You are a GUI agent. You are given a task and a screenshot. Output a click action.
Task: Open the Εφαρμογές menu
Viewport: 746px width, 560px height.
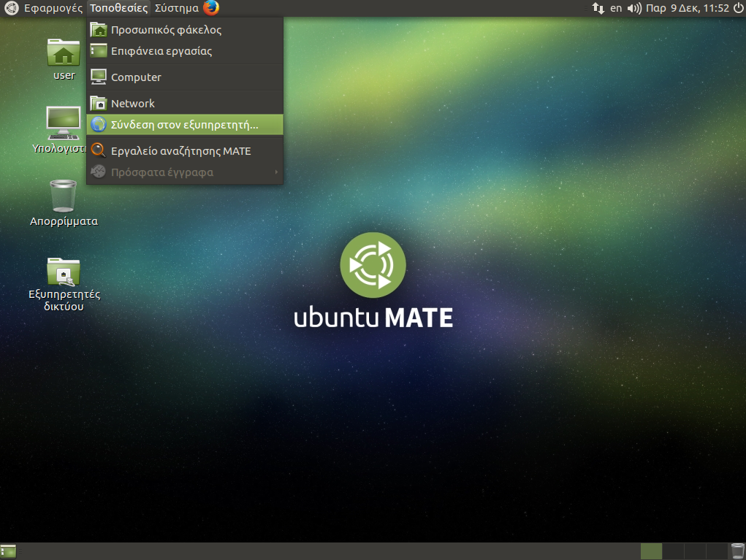[53, 8]
